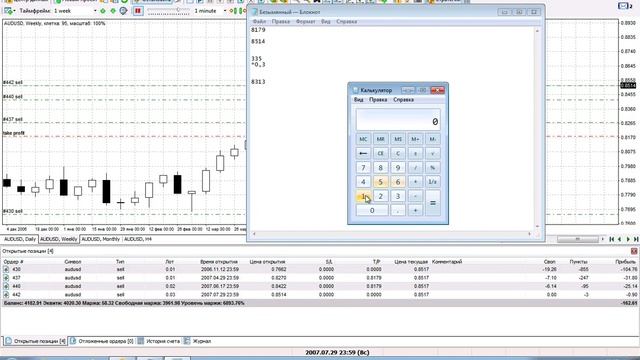Click the red pause button in toolbar

[138, 11]
